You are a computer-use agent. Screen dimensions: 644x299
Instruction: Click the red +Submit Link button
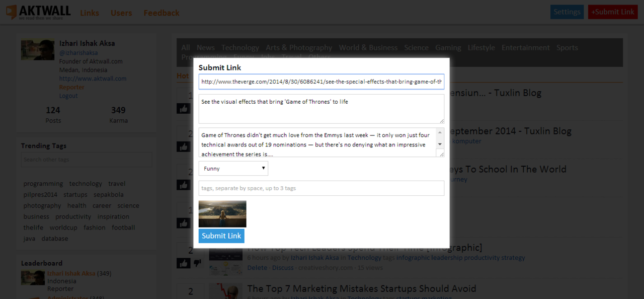coord(612,12)
